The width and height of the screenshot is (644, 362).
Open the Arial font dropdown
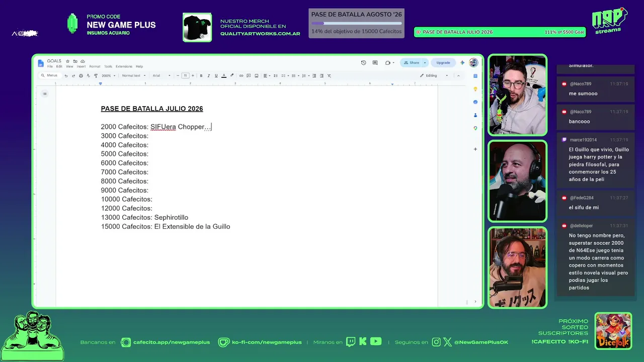point(162,76)
